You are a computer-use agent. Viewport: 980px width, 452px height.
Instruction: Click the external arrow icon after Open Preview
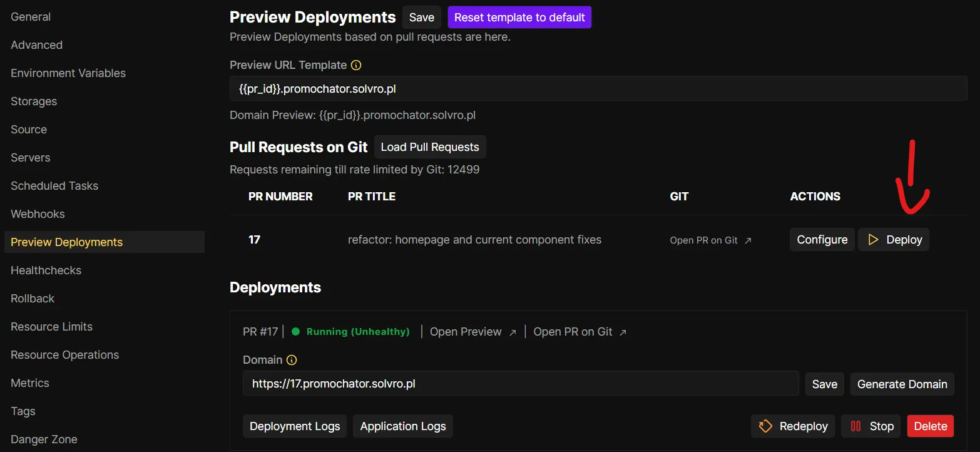(513, 332)
